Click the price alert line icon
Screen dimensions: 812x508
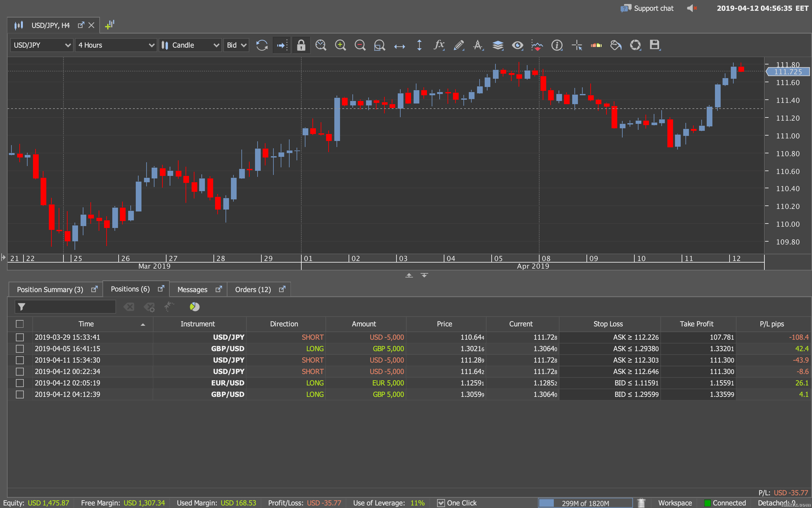pyautogui.click(x=537, y=45)
